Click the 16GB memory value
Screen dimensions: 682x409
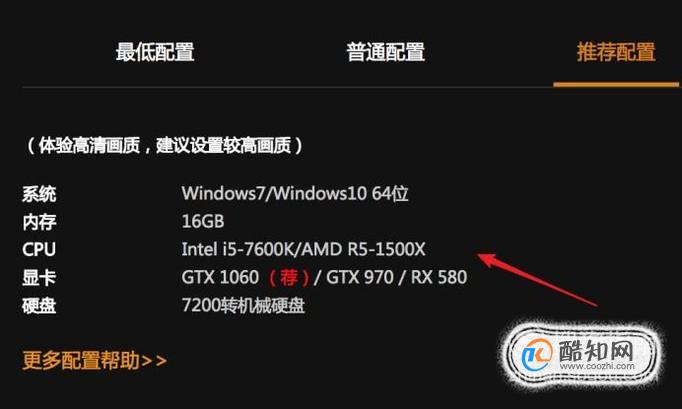pos(203,221)
